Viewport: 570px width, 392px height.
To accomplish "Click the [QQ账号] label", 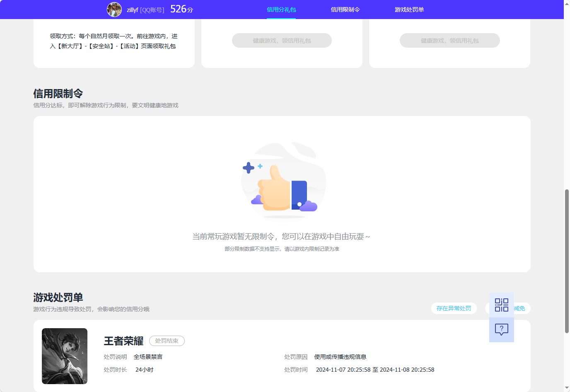I will point(152,10).
